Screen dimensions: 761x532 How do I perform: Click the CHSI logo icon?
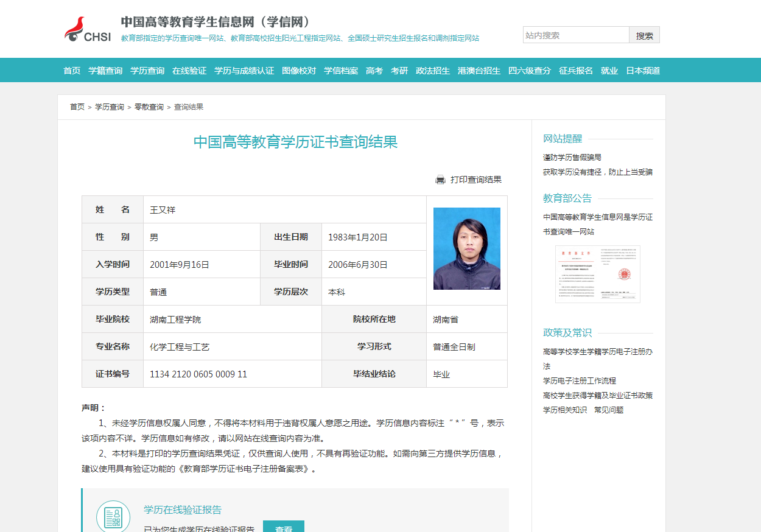88,30
